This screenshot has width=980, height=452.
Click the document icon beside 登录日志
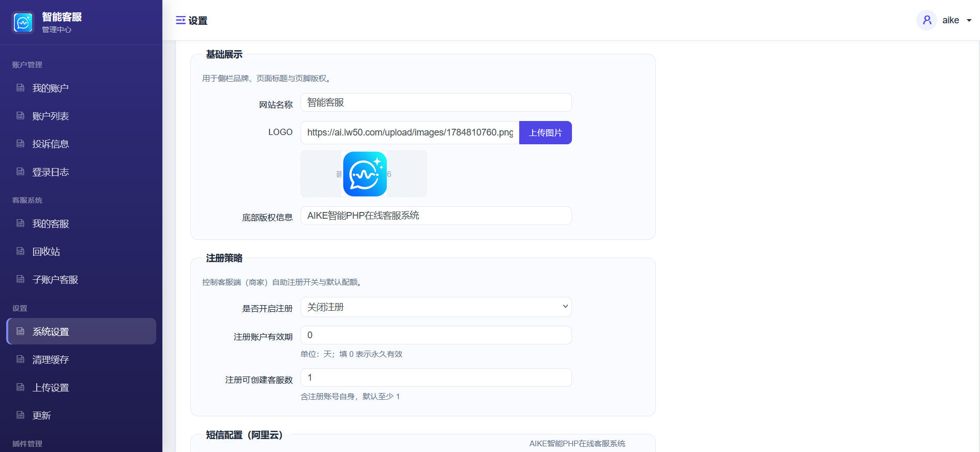pos(21,172)
